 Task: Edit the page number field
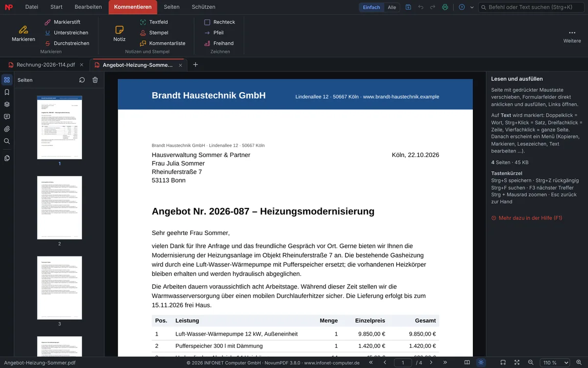point(403,363)
